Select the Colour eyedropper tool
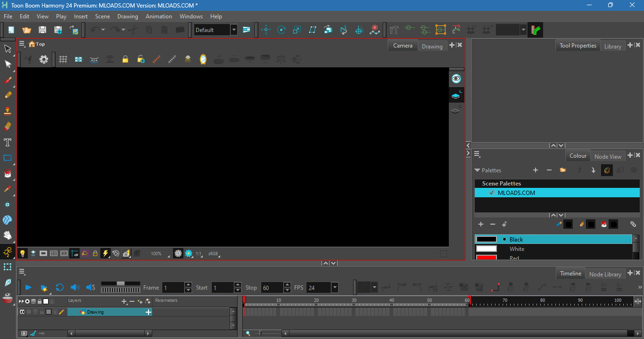The image size is (644, 339). point(8,189)
